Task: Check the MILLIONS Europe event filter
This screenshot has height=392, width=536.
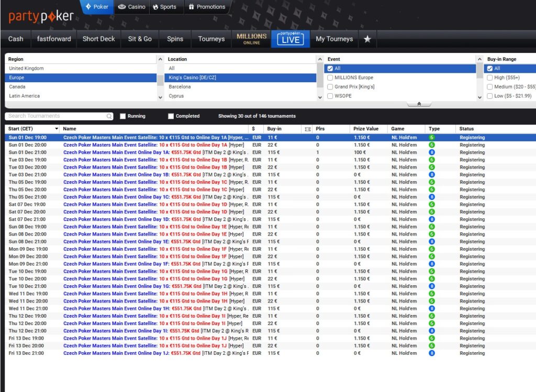Action: 330,77
